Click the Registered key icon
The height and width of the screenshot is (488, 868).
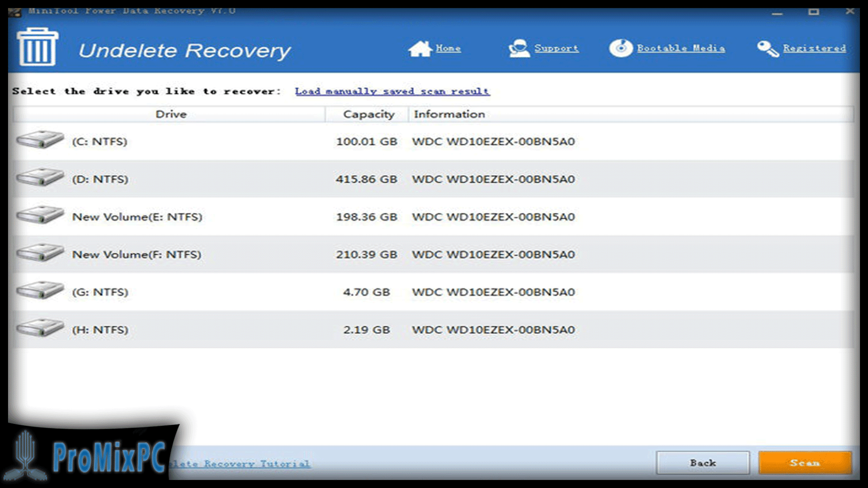(x=768, y=48)
